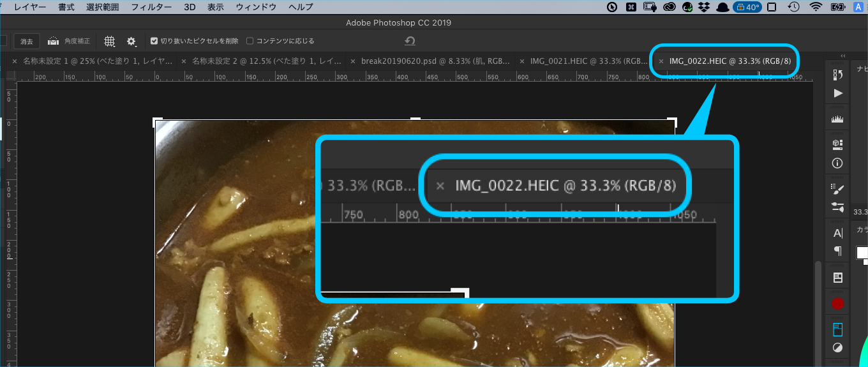Click the vertical scrollbar of the canvas
This screenshot has width=868, height=367.
coord(818,313)
